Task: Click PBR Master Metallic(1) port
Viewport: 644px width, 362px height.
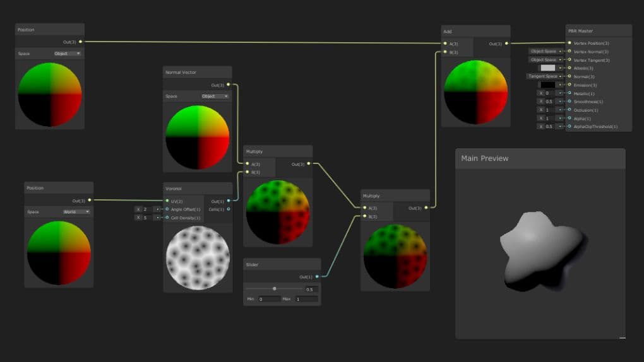Action: pyautogui.click(x=569, y=93)
